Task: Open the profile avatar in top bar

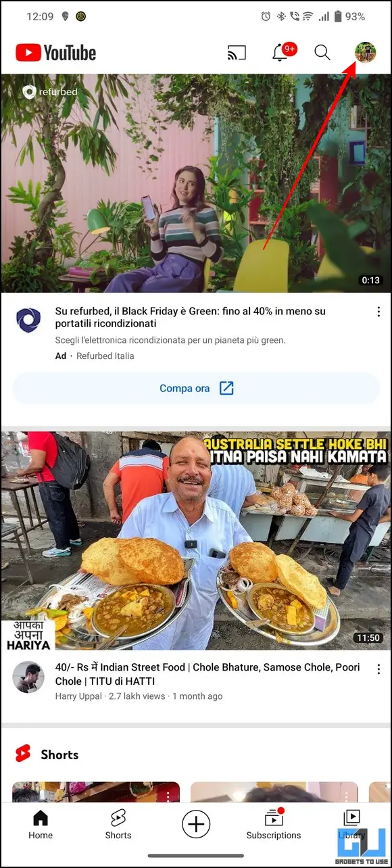Action: coord(365,52)
